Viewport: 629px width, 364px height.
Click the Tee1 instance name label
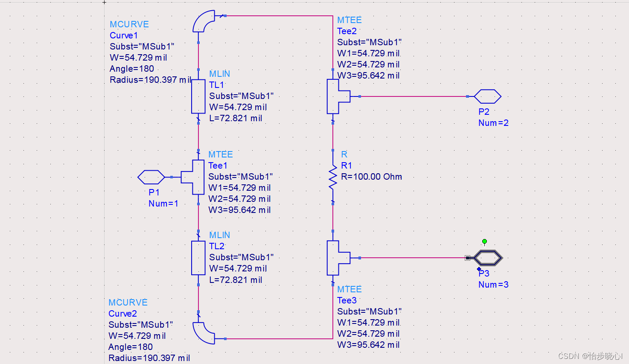(x=218, y=166)
